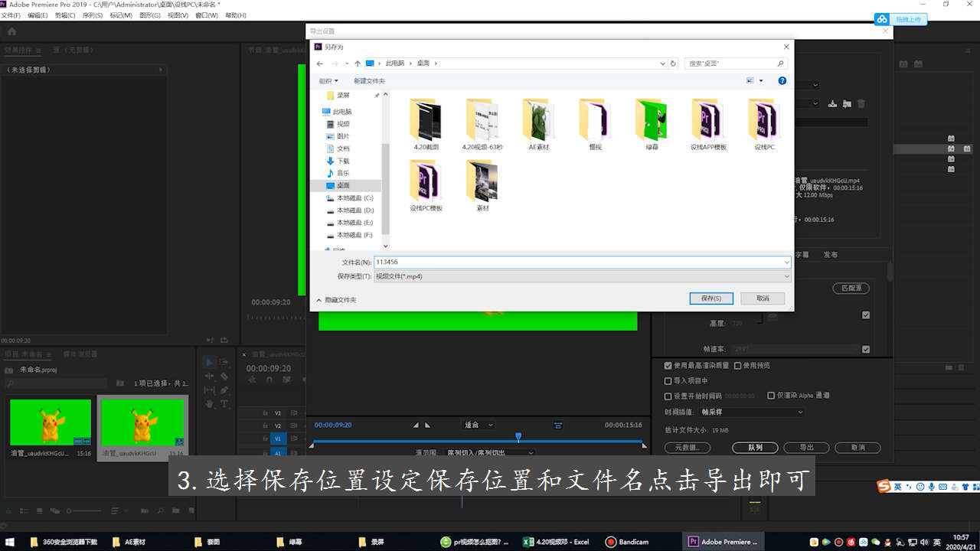Refresh the folder address bar
Image resolution: width=980 pixels, height=551 pixels.
[673, 64]
